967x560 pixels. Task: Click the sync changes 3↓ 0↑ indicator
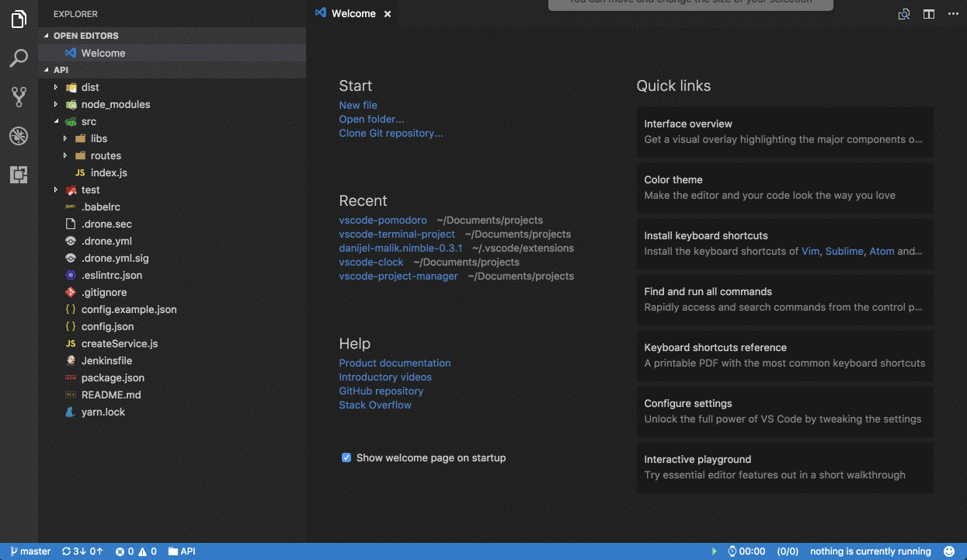click(82, 551)
